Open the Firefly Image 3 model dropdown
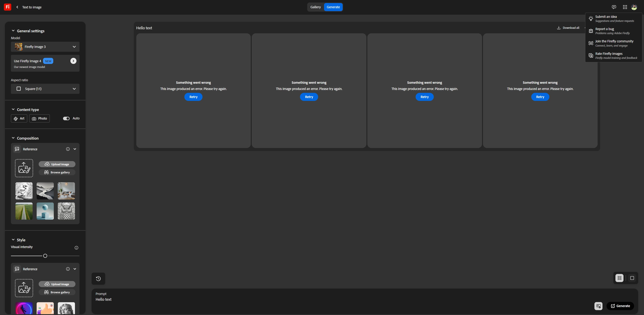The image size is (644, 315). [x=45, y=47]
